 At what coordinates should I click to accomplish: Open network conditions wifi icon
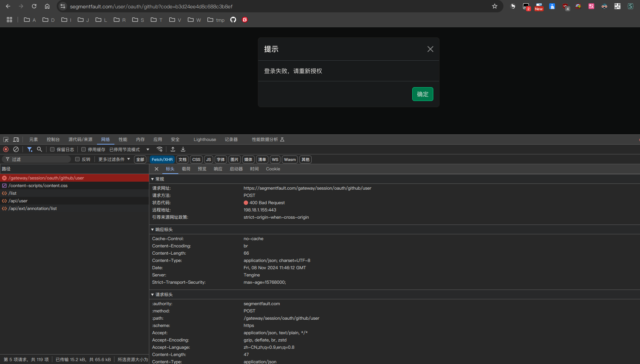pyautogui.click(x=159, y=149)
